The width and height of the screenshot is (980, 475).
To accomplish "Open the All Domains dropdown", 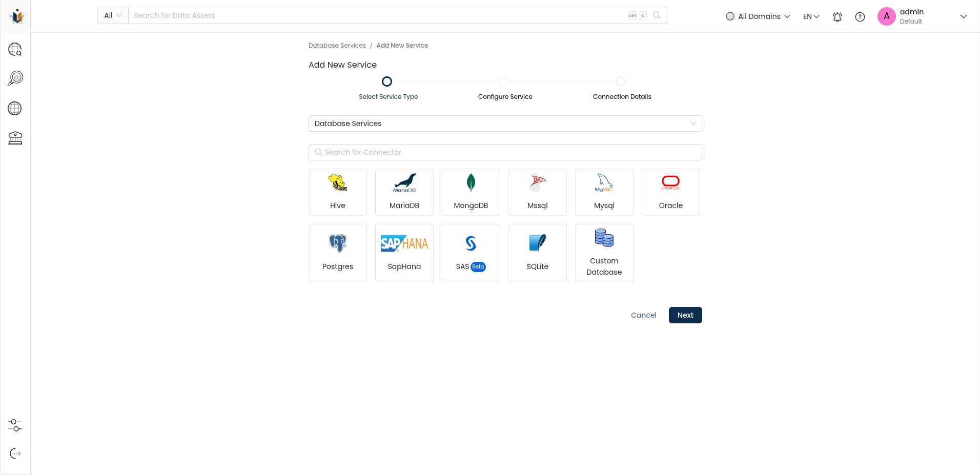I will coord(758,16).
